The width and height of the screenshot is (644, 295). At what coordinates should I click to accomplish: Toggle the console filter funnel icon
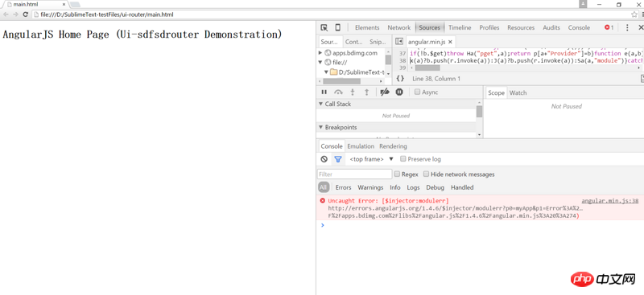pos(337,159)
